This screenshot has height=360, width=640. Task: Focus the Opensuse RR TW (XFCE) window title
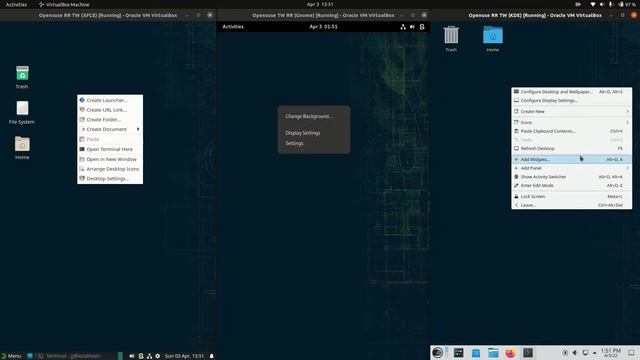(108, 15)
